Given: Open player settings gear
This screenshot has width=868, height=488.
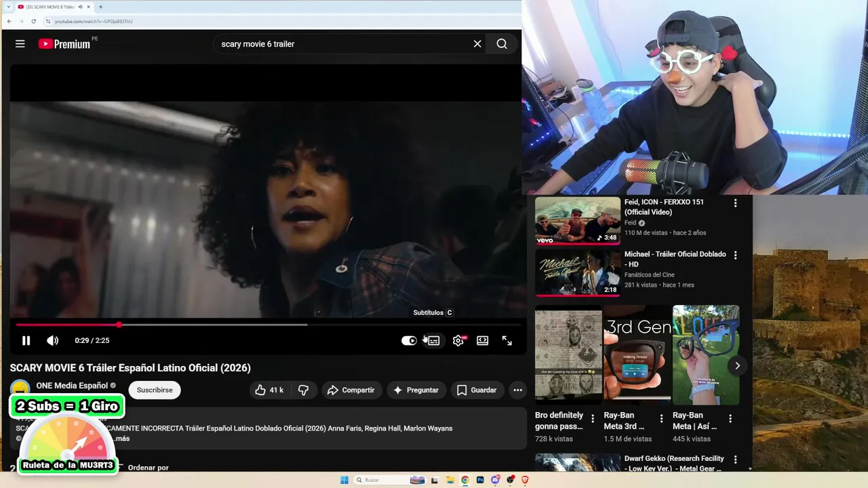Looking at the screenshot, I should [458, 340].
